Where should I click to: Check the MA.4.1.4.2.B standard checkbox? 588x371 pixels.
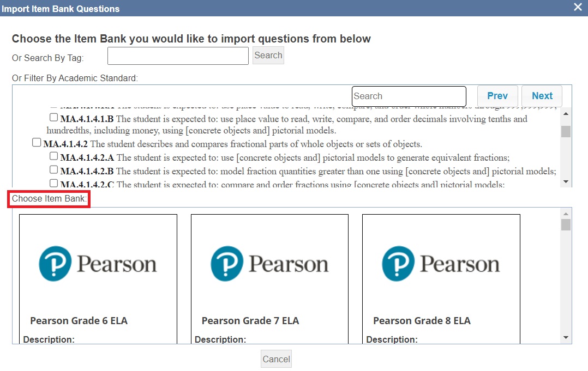click(53, 170)
